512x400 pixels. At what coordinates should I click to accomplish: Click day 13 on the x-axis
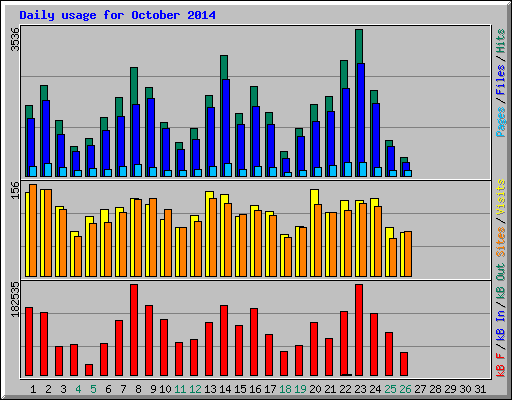pyautogui.click(x=210, y=389)
